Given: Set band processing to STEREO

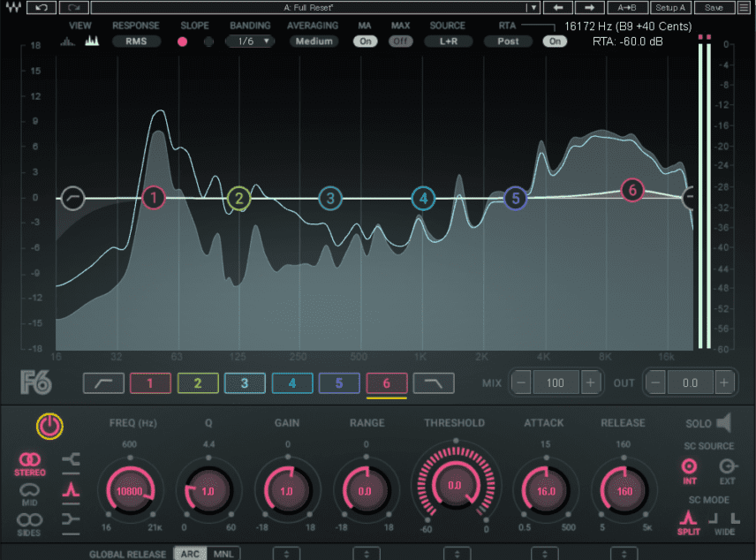Looking at the screenshot, I should click(x=30, y=465).
